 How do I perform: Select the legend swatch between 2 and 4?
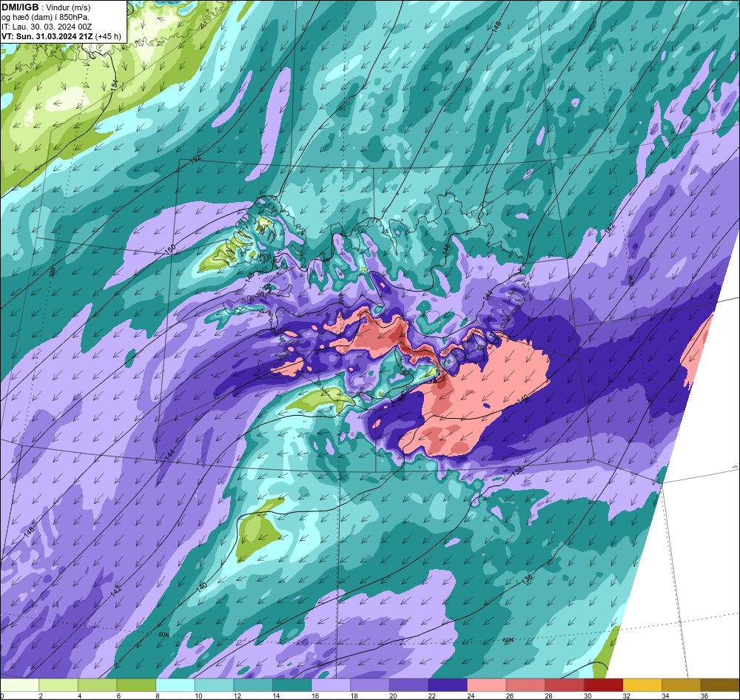(58, 685)
